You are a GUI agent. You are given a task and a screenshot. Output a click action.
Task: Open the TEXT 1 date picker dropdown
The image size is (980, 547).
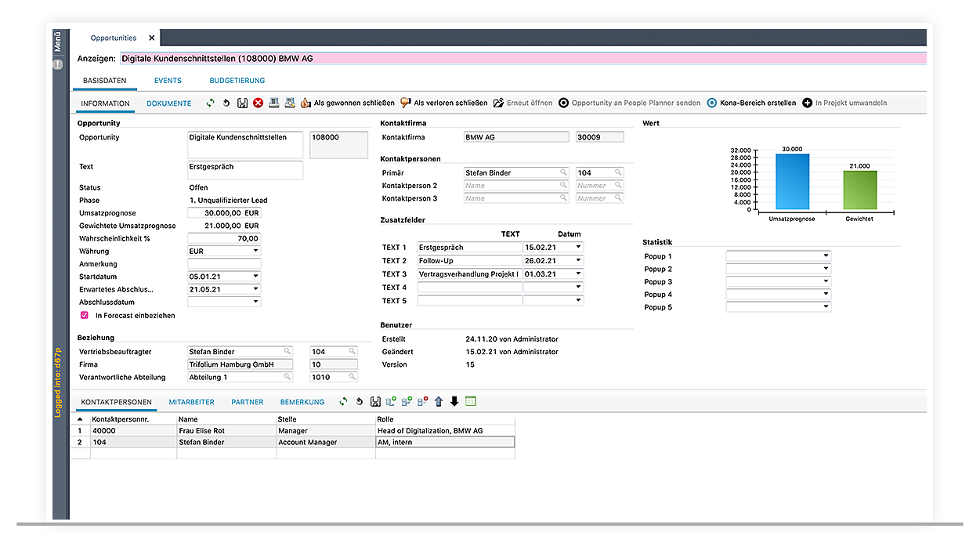(577, 247)
